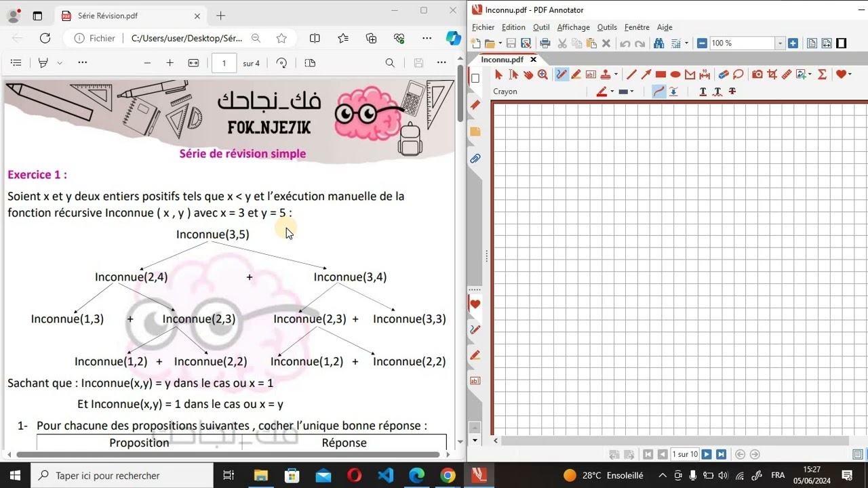The height and width of the screenshot is (488, 868).
Task: Click the PDF Annotator page number box
Action: 684,455
